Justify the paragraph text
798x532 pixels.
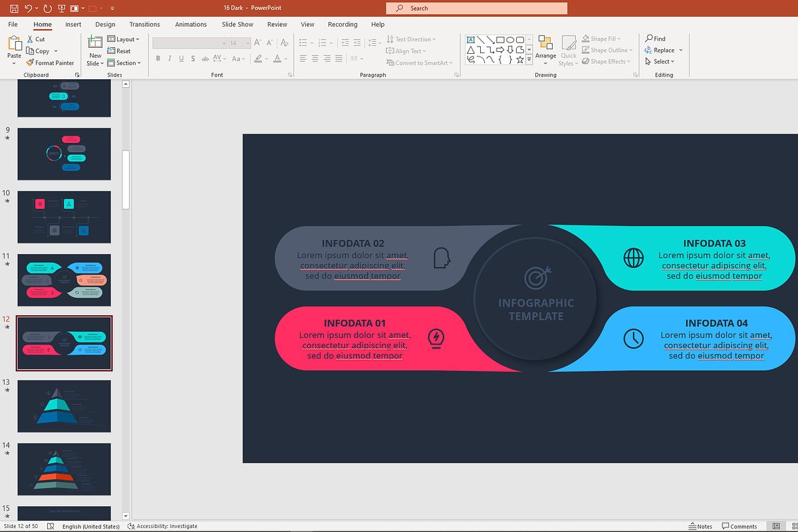tap(339, 59)
